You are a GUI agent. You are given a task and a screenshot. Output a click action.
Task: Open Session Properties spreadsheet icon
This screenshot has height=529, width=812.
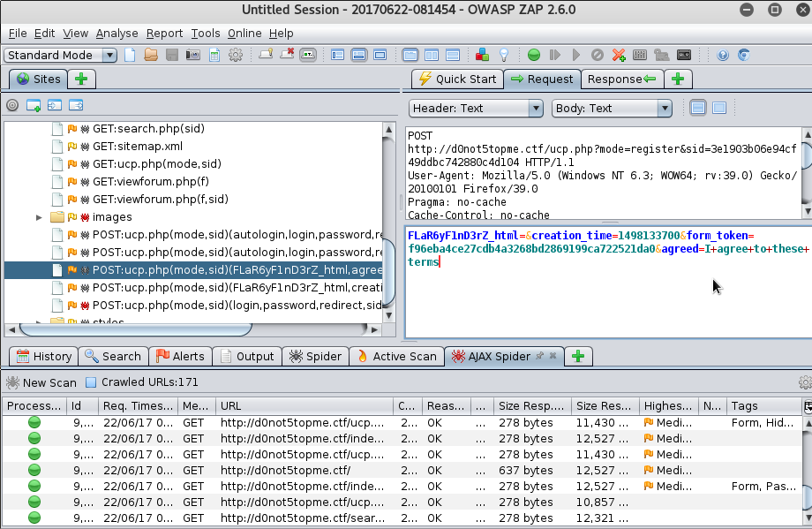coord(214,55)
